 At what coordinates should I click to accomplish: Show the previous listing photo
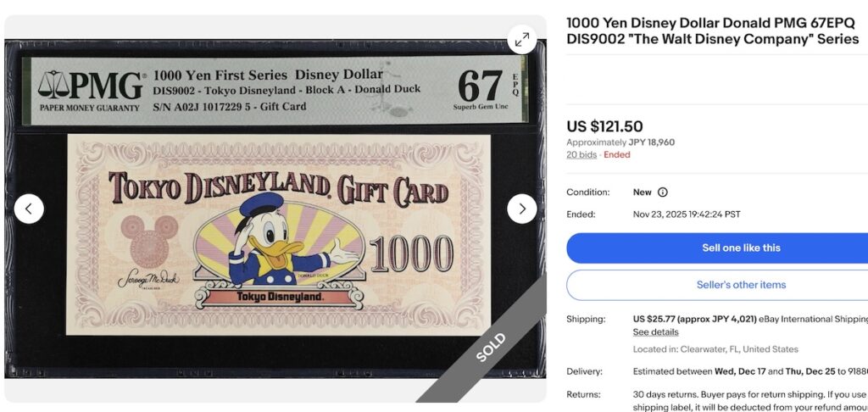29,209
